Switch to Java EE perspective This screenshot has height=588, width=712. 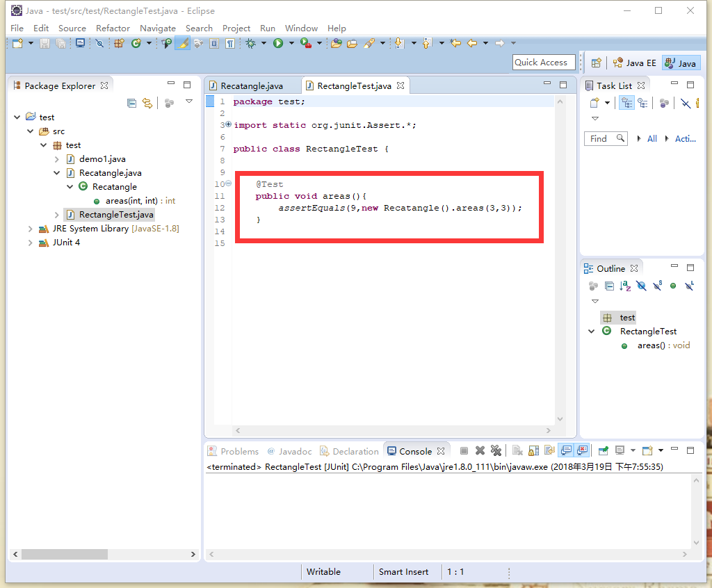[634, 63]
